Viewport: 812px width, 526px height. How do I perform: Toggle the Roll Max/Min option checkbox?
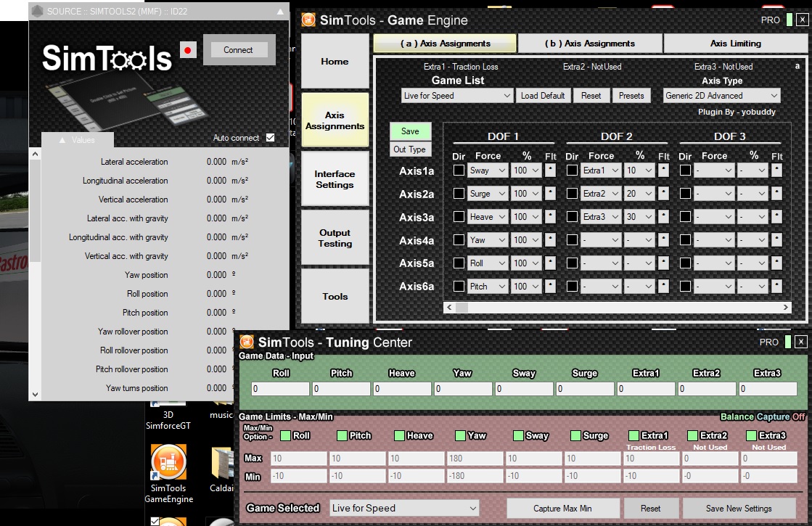click(x=285, y=435)
